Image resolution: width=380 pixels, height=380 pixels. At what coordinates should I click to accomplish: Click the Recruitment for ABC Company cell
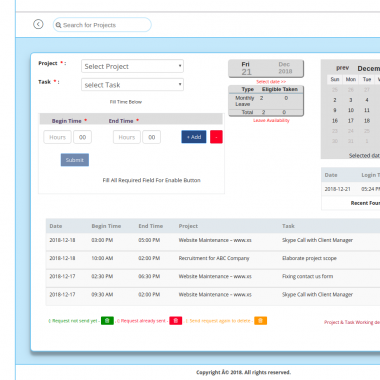click(x=214, y=258)
